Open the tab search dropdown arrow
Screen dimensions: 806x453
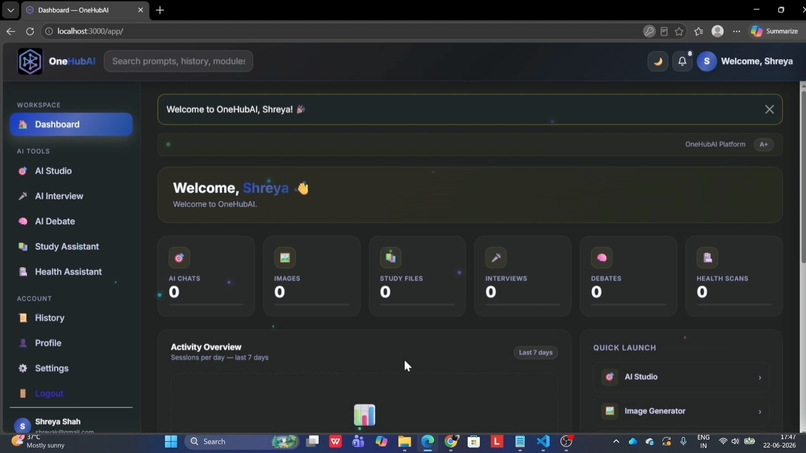[10, 10]
